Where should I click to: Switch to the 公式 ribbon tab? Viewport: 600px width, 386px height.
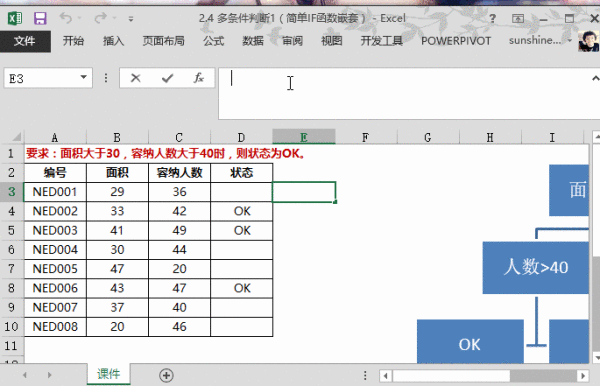[x=214, y=41]
